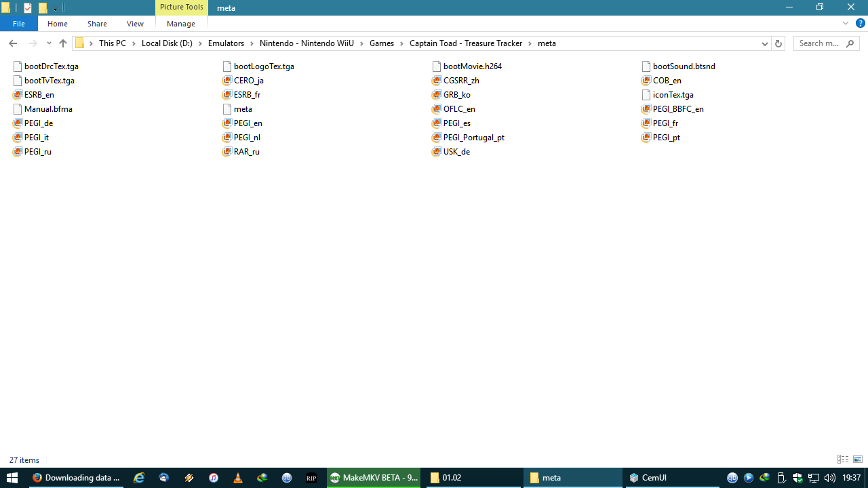Screen dimensions: 868x488
Task: Open Explorer Help via the question mark icon
Action: pos(861,24)
